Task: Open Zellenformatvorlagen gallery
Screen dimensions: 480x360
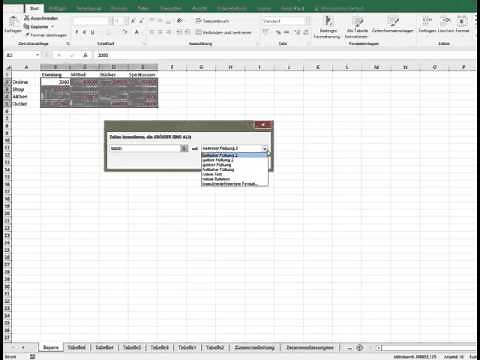Action: point(393,25)
